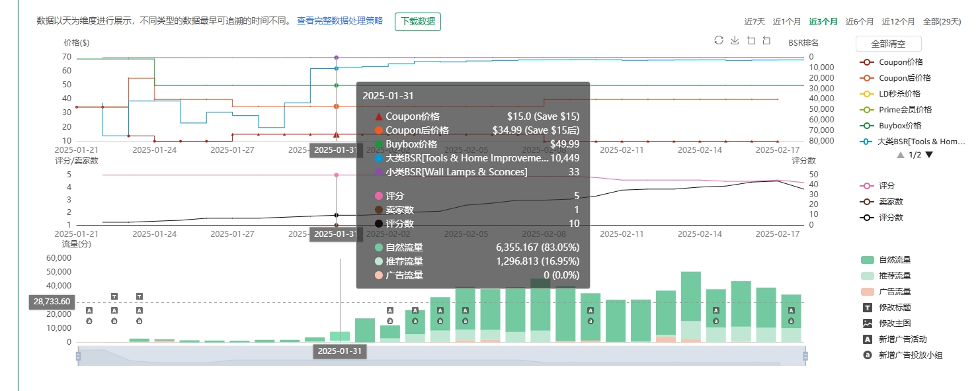Go to previous legend page arrow
Screen dimensions: 980x391
[901, 155]
